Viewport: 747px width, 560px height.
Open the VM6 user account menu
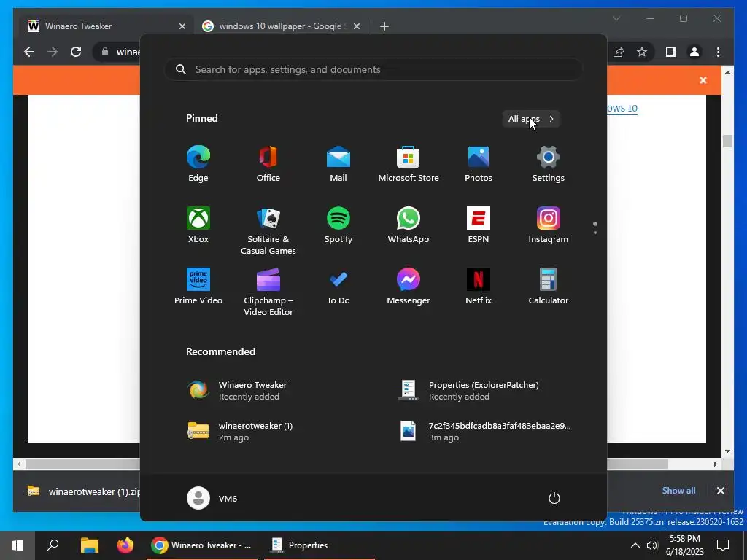pos(212,498)
